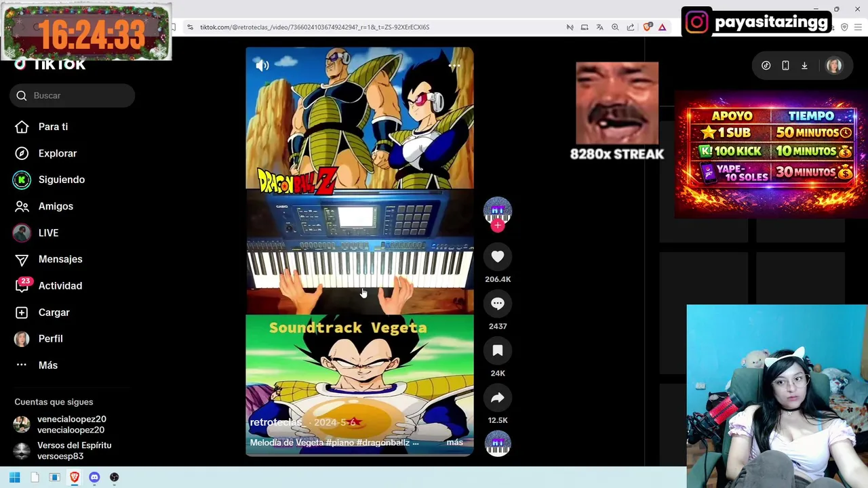Go to the Para ti feed
868x488 pixels.
click(53, 127)
